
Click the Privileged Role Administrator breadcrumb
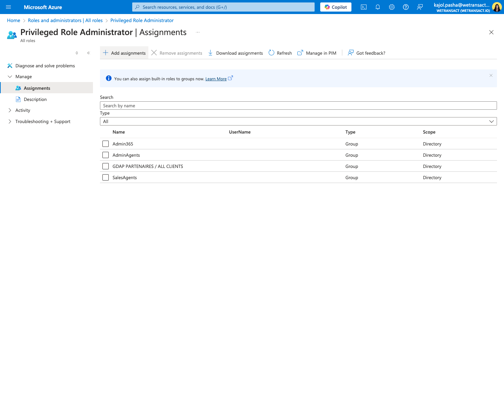coord(142,20)
